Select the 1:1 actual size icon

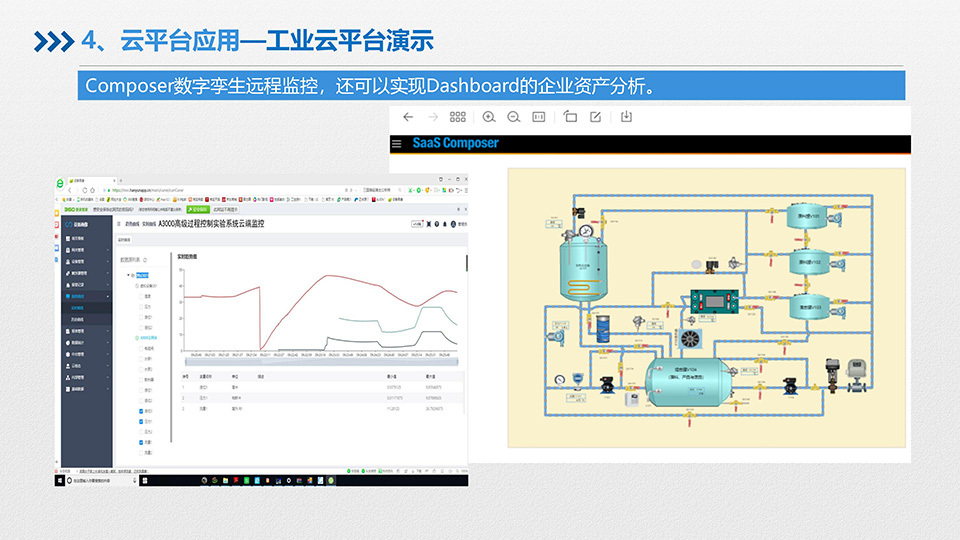tap(539, 117)
